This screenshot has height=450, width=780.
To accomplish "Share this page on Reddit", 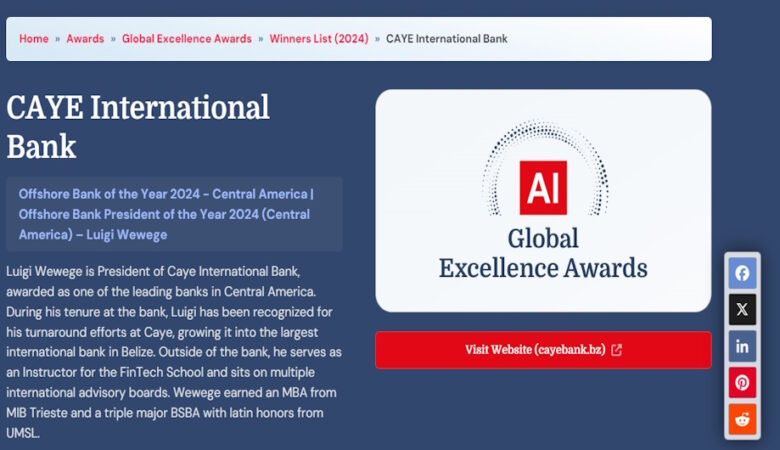I will [742, 419].
